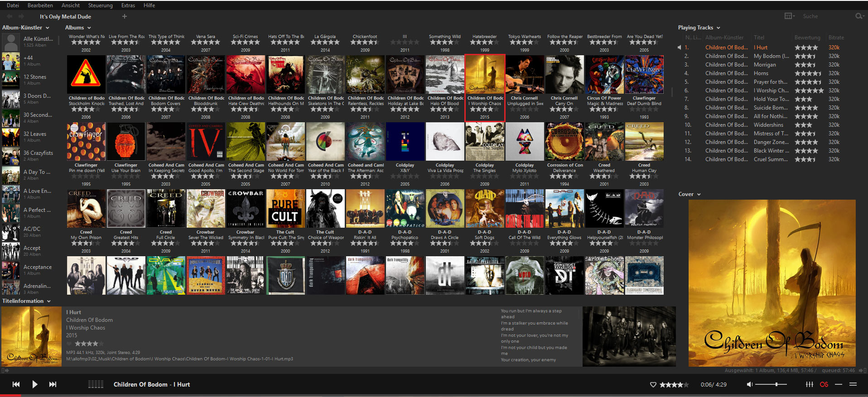Image resolution: width=868 pixels, height=397 pixels.
Task: Open D-A-D Psychopatico album cover
Action: (405, 209)
